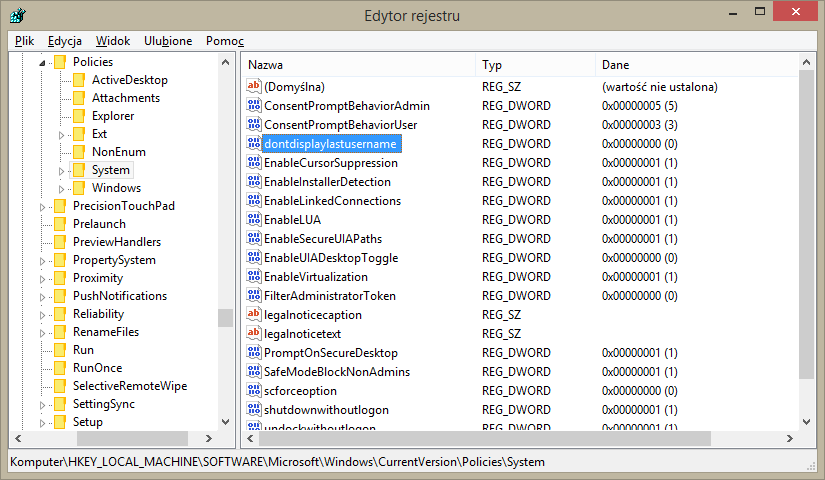Click the DWORD icon beside shutdownwithoutlogon
825x480 pixels.
pyautogui.click(x=254, y=409)
